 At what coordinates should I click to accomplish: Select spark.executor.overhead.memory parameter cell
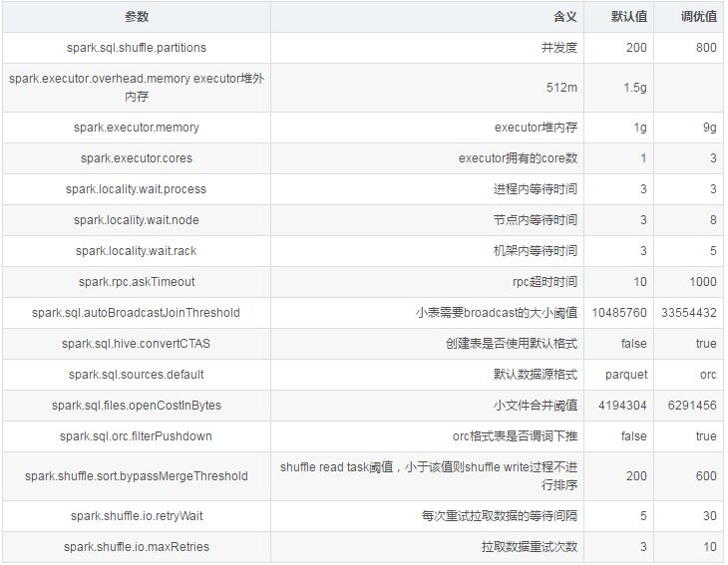(x=136, y=88)
